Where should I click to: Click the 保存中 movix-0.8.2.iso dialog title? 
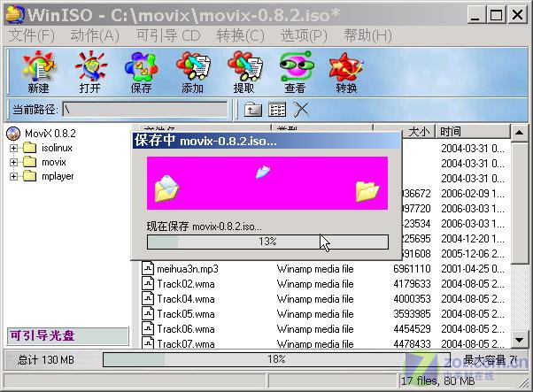205,141
